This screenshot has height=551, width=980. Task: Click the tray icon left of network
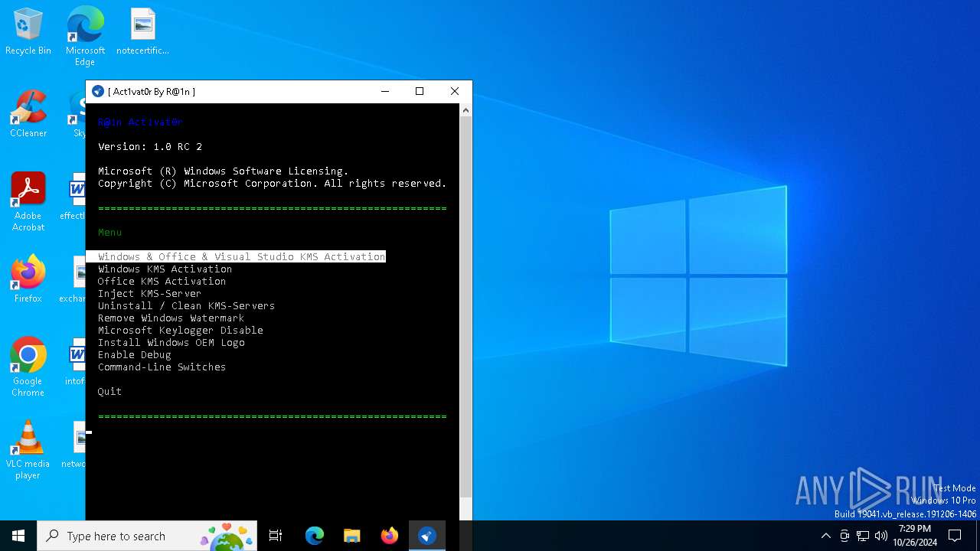(x=844, y=536)
